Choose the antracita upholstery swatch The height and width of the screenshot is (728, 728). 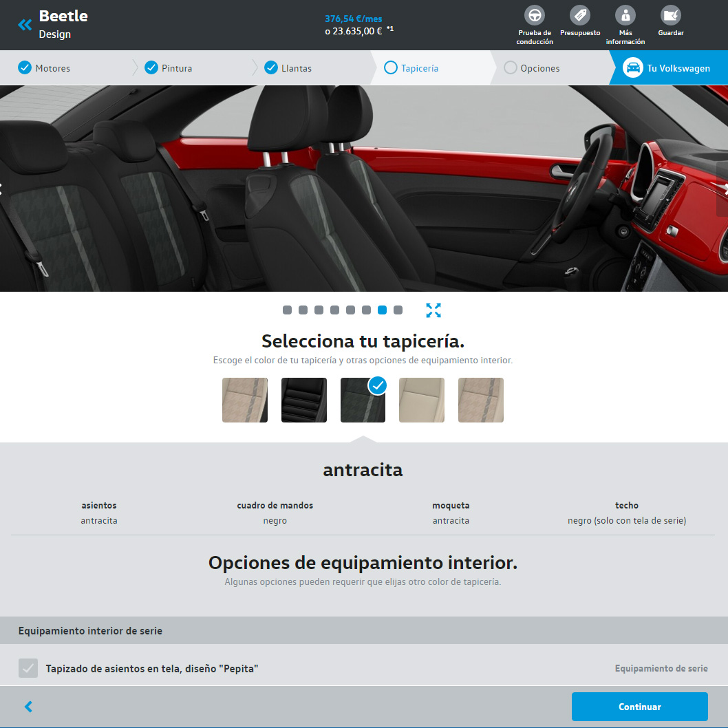pyautogui.click(x=363, y=400)
